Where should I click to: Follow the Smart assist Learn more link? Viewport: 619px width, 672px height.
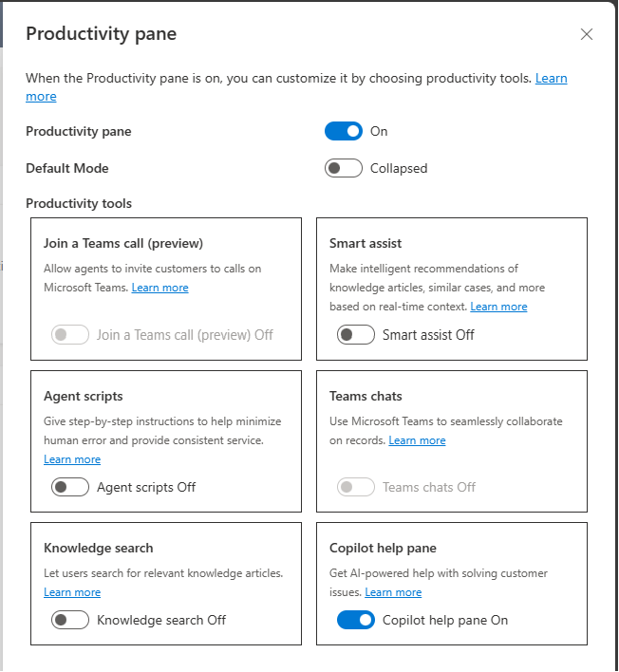click(x=498, y=307)
